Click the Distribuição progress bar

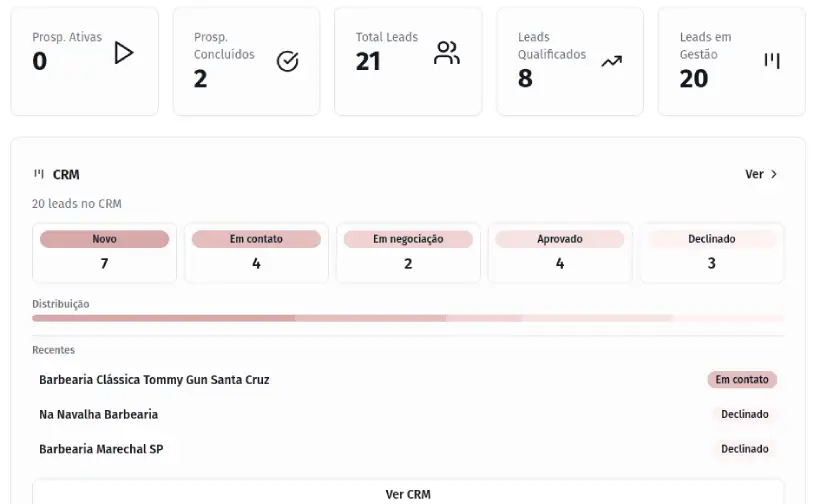coord(408,318)
